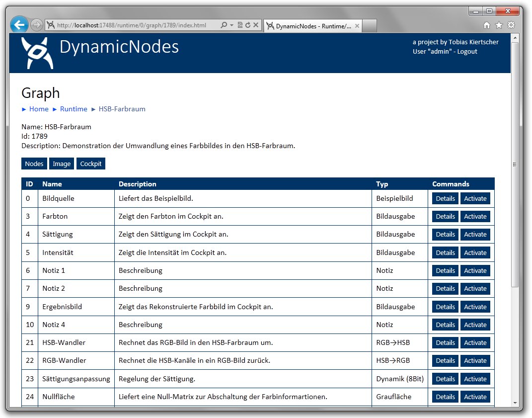Screen dimensions: 532x418
Task: Close the DynamicNodes browser tab
Action: click(357, 26)
